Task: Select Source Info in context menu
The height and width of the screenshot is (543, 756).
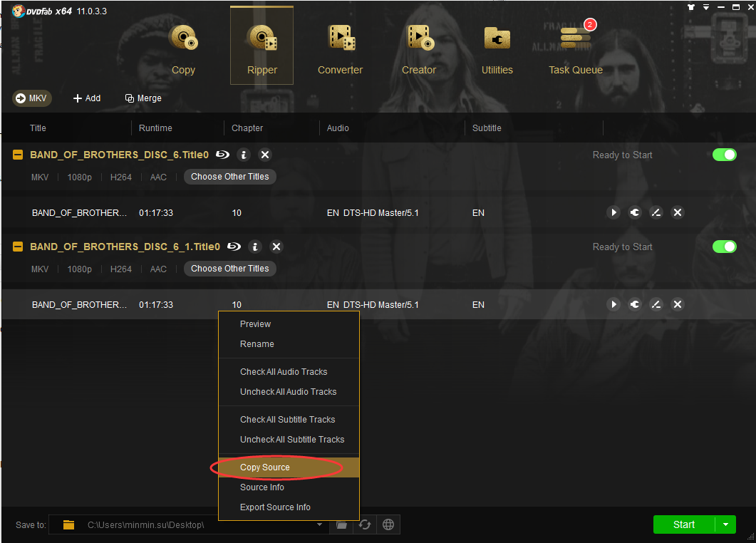Action: 289,487
